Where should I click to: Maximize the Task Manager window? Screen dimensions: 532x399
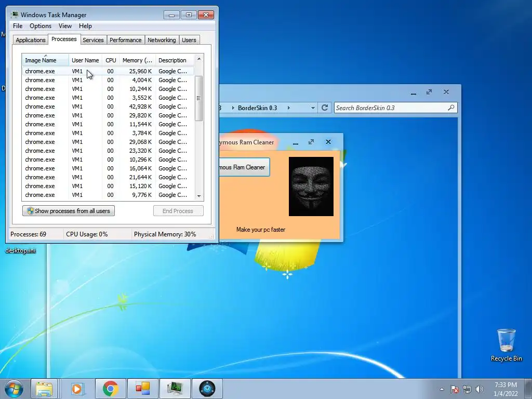pyautogui.click(x=189, y=15)
